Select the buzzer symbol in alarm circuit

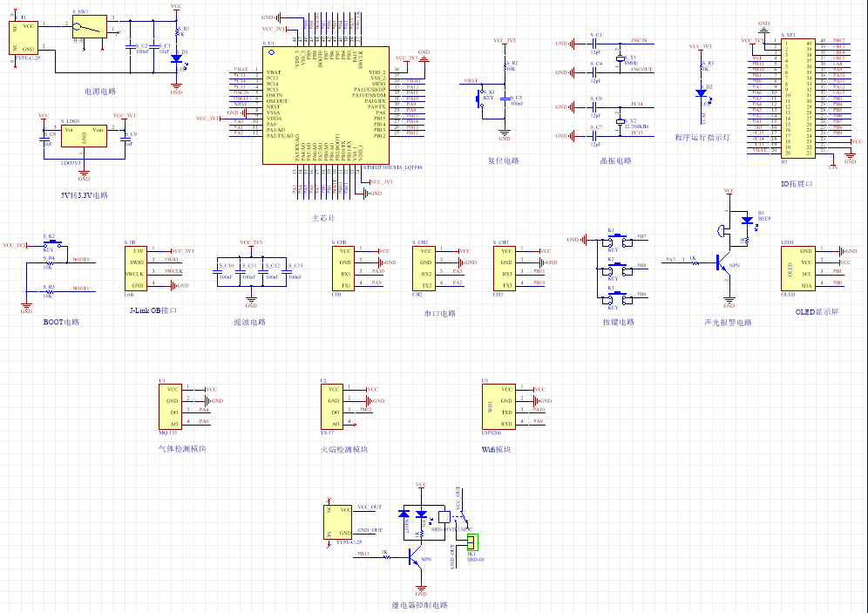[x=720, y=231]
